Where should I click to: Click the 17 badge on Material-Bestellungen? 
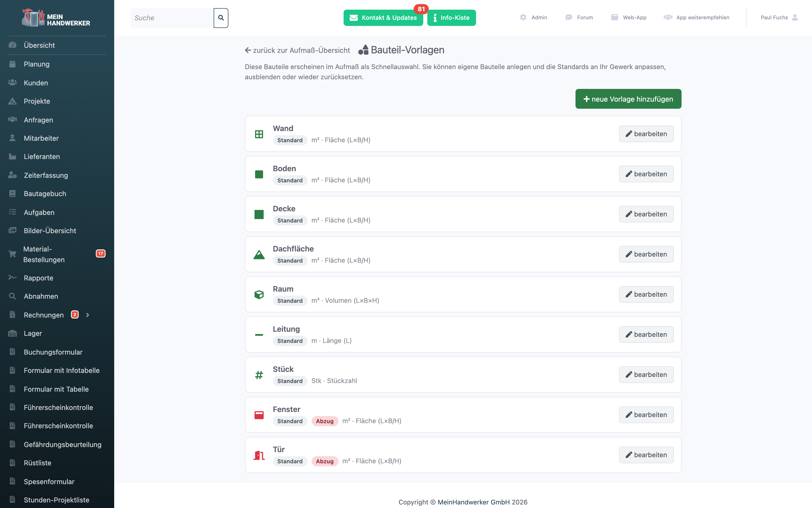click(101, 254)
